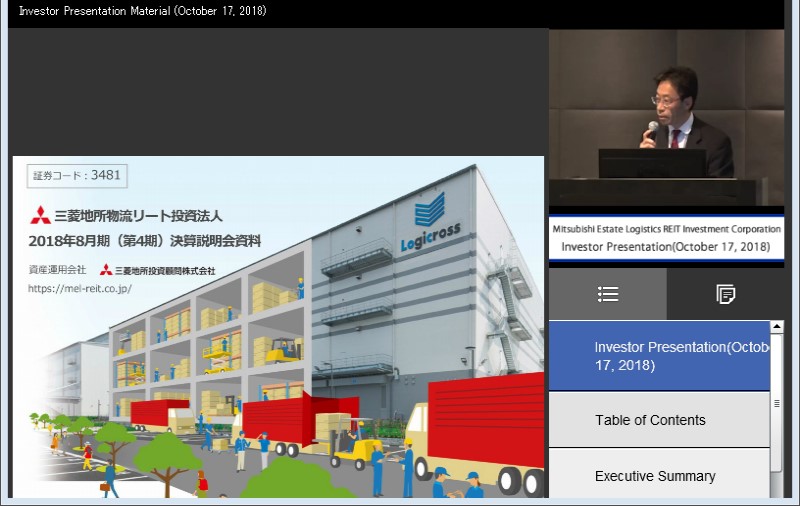Click the chapter list scroll-up arrow
800x506 pixels.
click(x=777, y=326)
